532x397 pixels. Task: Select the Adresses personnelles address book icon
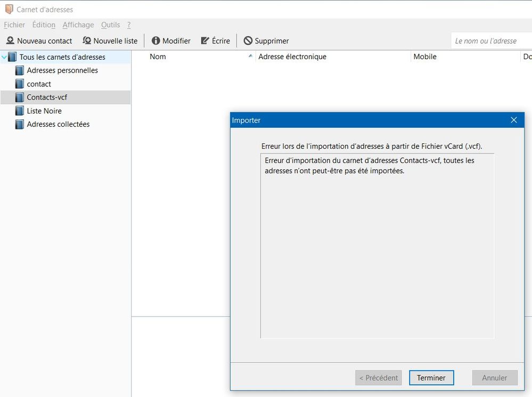[x=20, y=70]
